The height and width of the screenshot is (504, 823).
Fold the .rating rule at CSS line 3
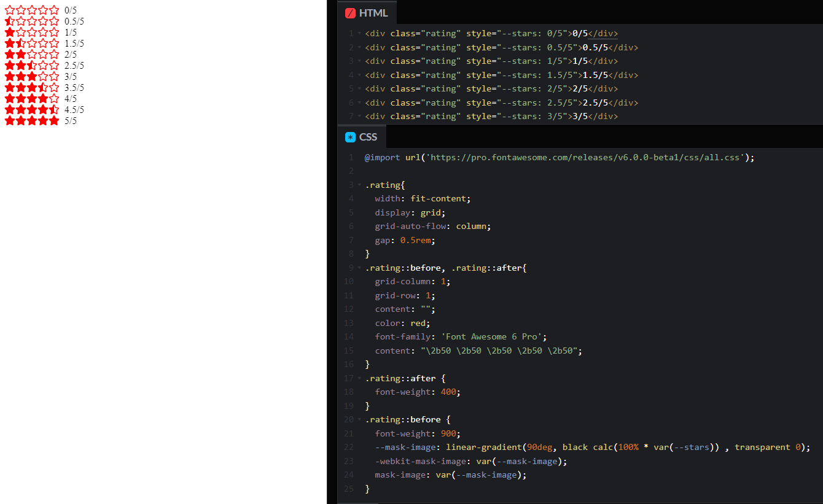pyautogui.click(x=359, y=185)
